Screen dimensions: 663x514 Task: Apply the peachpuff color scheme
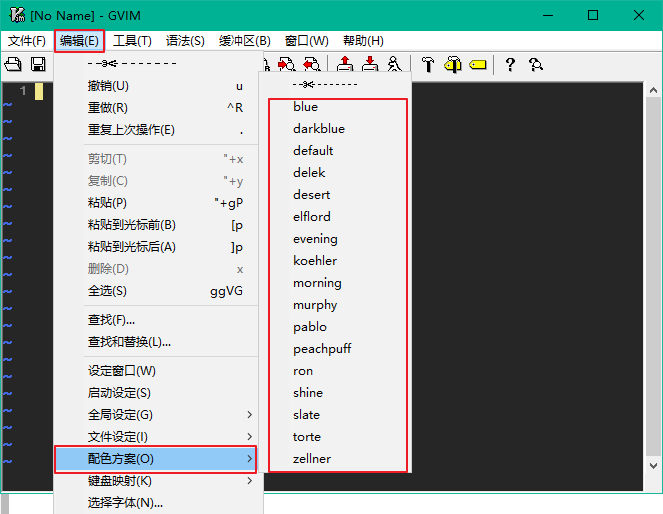(x=335, y=349)
